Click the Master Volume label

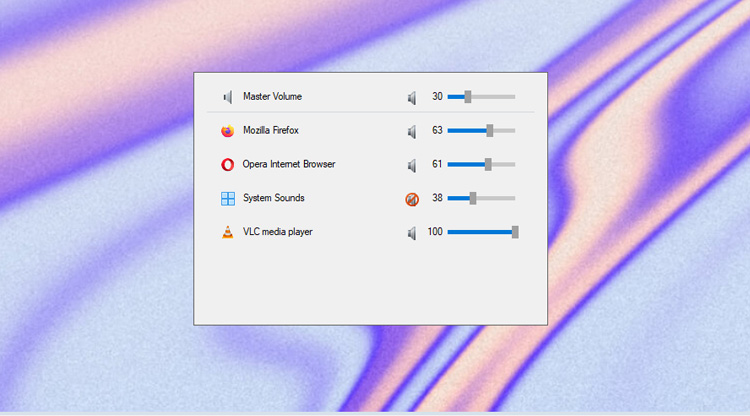pos(272,97)
